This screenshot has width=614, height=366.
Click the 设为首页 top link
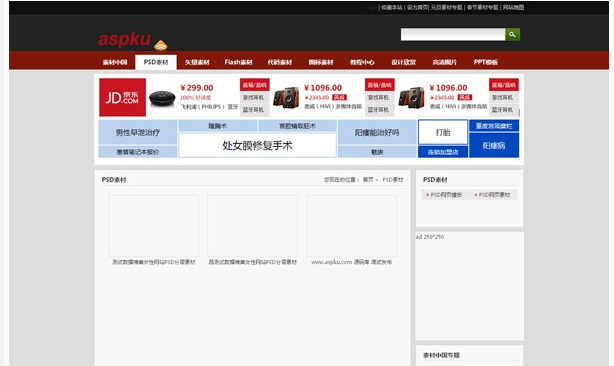[417, 7]
